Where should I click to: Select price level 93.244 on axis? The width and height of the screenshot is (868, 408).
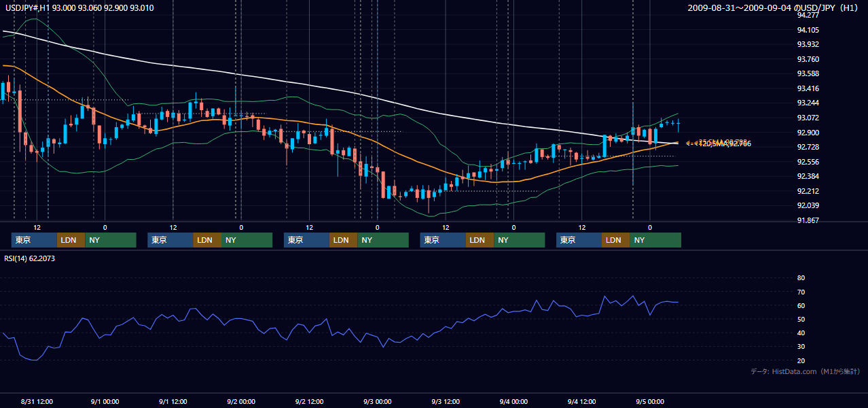point(808,103)
